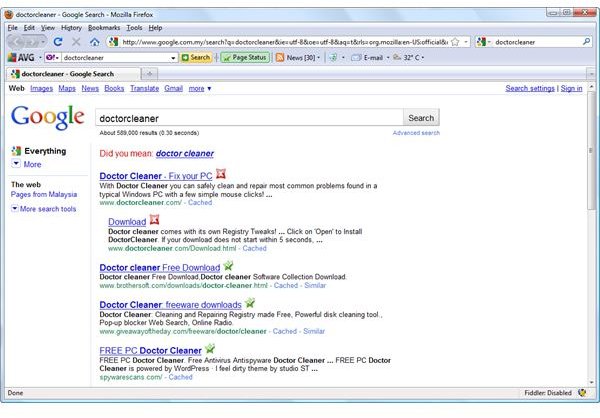The width and height of the screenshot is (600, 418).
Task: Click the Google Search button
Action: (421, 118)
